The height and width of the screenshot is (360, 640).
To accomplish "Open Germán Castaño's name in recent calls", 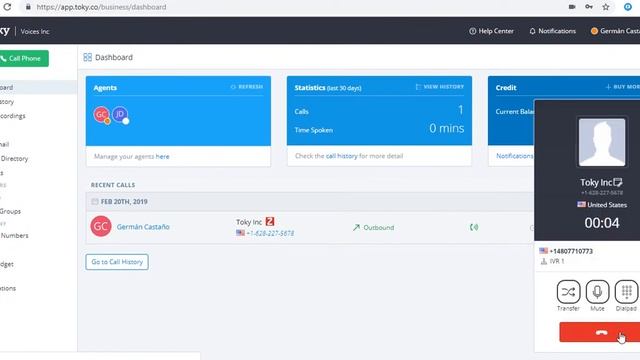I will click(x=143, y=227).
